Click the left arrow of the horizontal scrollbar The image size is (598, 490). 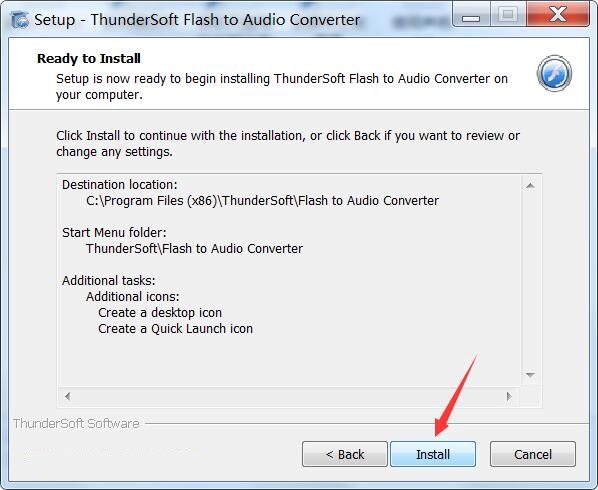pos(68,397)
